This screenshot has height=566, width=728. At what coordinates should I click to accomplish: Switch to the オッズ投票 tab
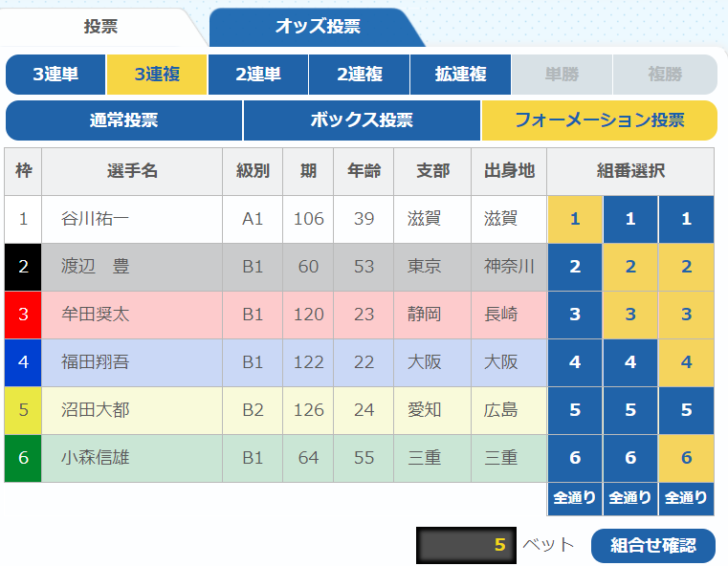[x=317, y=27]
